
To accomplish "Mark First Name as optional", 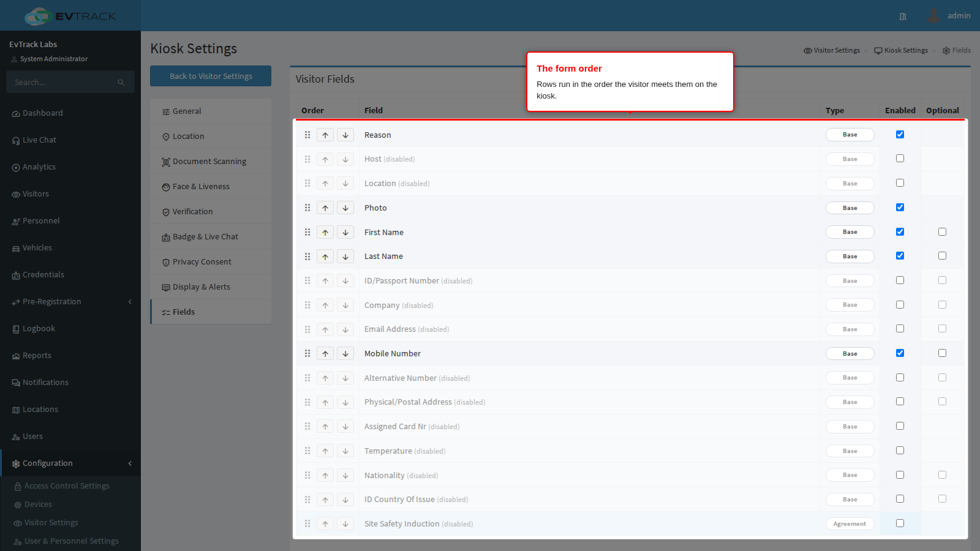I will (942, 231).
